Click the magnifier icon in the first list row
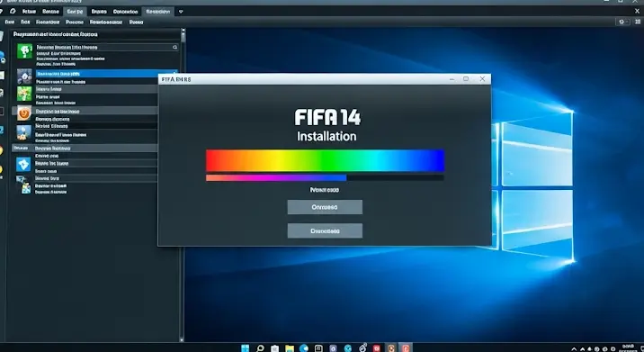This screenshot has height=352, width=644. click(175, 48)
